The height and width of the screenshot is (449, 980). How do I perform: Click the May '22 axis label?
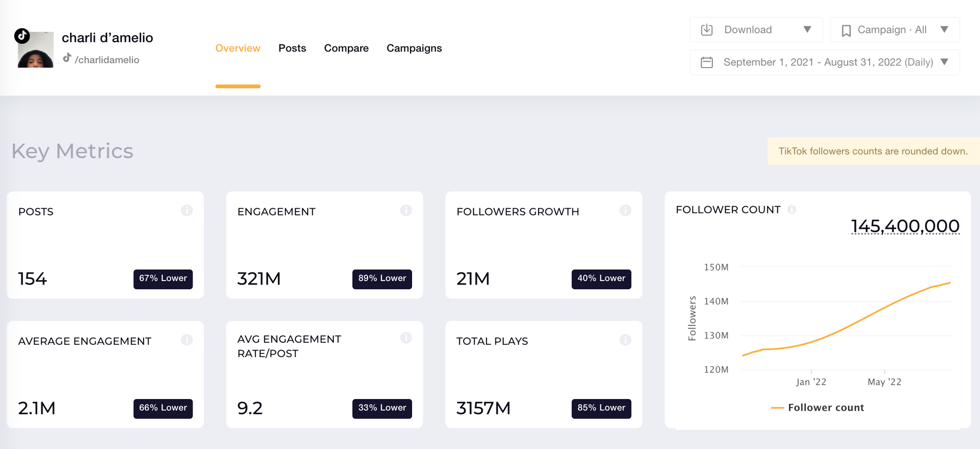(x=884, y=382)
